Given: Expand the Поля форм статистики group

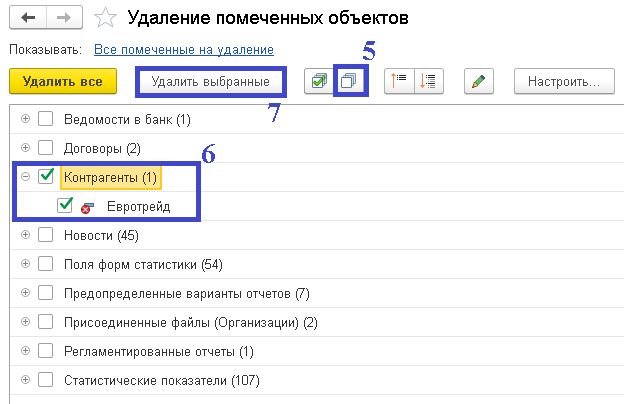Looking at the screenshot, I should [25, 264].
